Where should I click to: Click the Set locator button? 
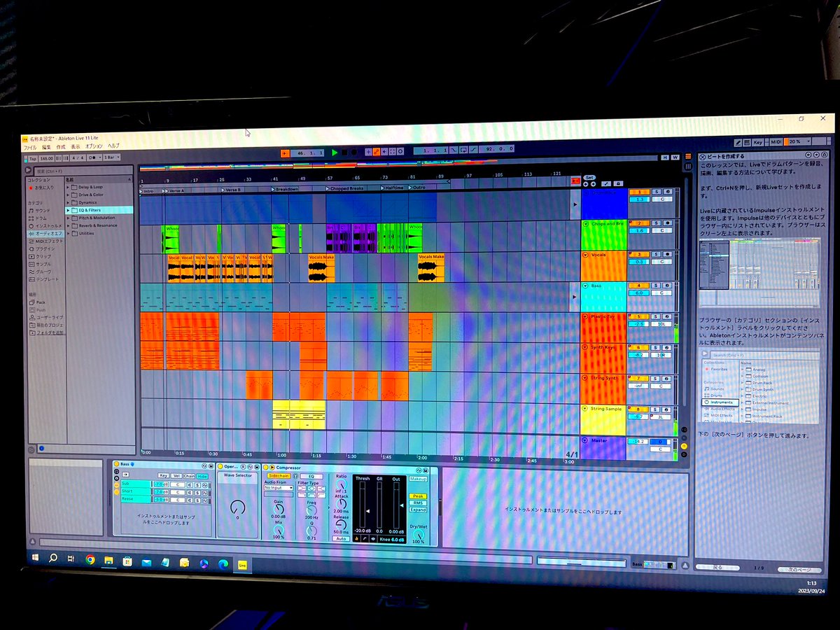pyautogui.click(x=589, y=177)
